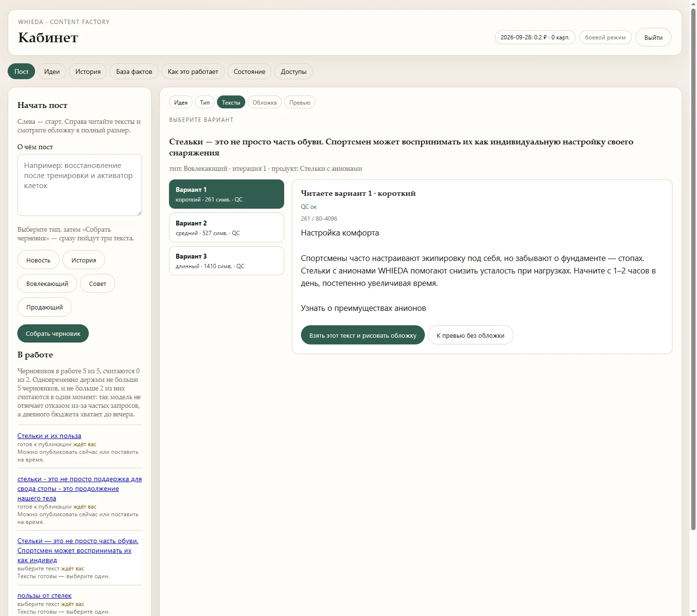697x616 pixels.
Task: Select the Превью step pill
Action: pyautogui.click(x=300, y=102)
